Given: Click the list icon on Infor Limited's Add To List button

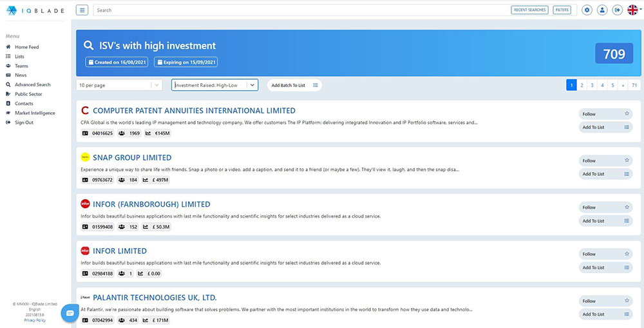Looking at the screenshot, I should tap(627, 267).
